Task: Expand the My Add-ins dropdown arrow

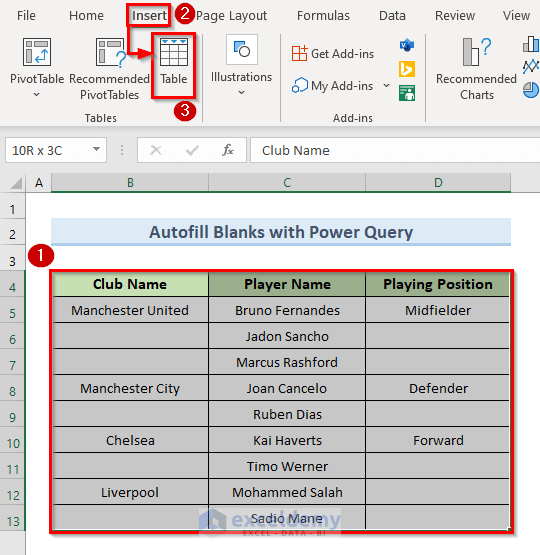Action: pos(386,85)
